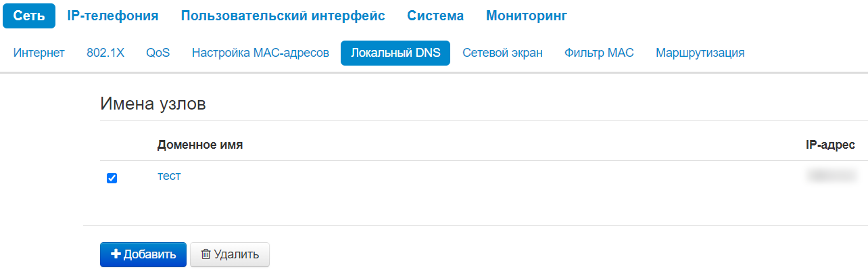The width and height of the screenshot is (868, 278).
Task: Click the plus icon on Добавить
Action: (116, 254)
